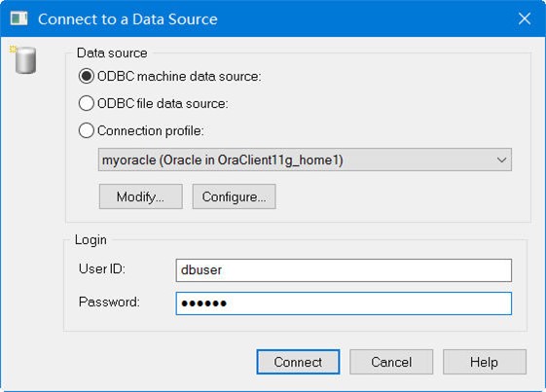
Task: Click the "ODBC file data source:" label text
Action: point(163,103)
